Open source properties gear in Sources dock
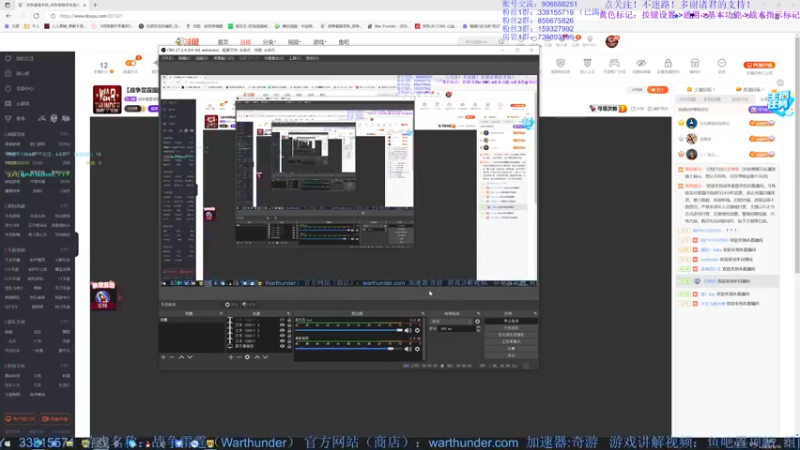Image resolution: width=800 pixels, height=450 pixels. 247,357
